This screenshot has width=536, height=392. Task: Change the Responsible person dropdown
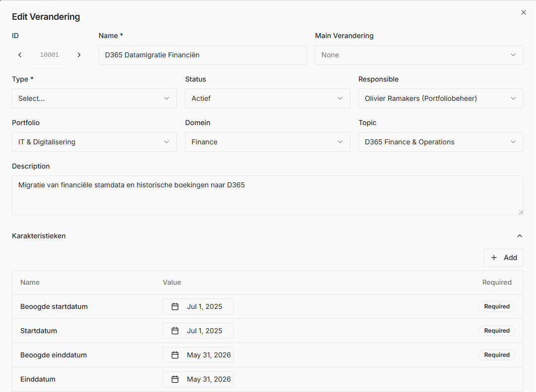(x=440, y=98)
